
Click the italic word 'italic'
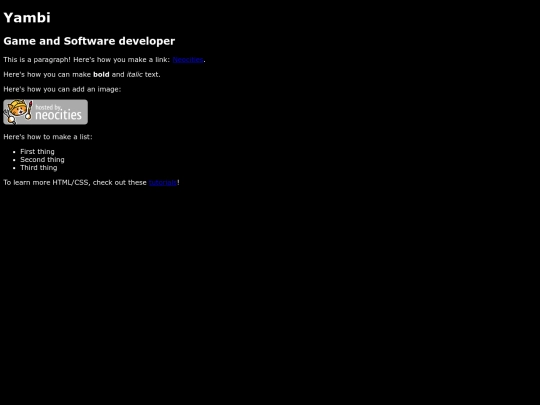click(x=134, y=74)
